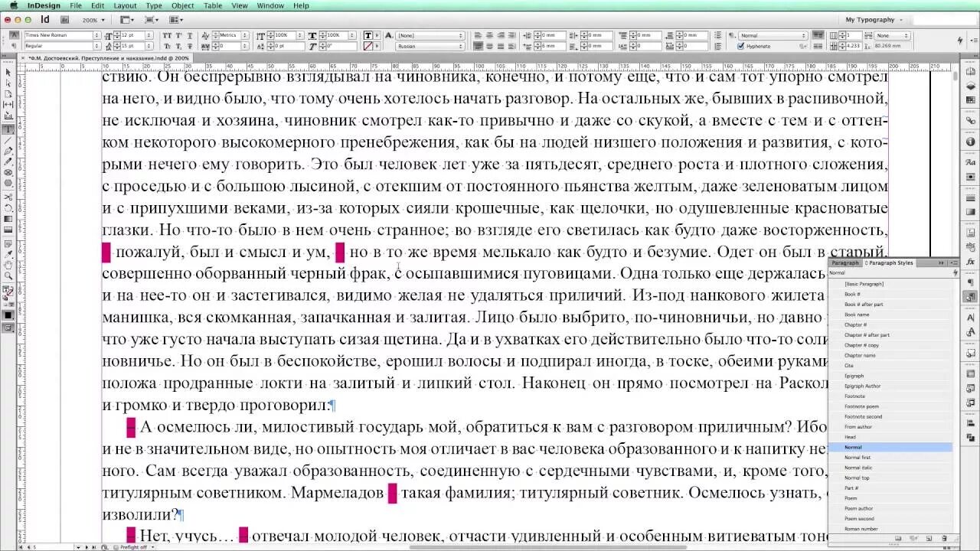Select the Zoom magnifier tool
The image size is (980, 551).
point(8,275)
